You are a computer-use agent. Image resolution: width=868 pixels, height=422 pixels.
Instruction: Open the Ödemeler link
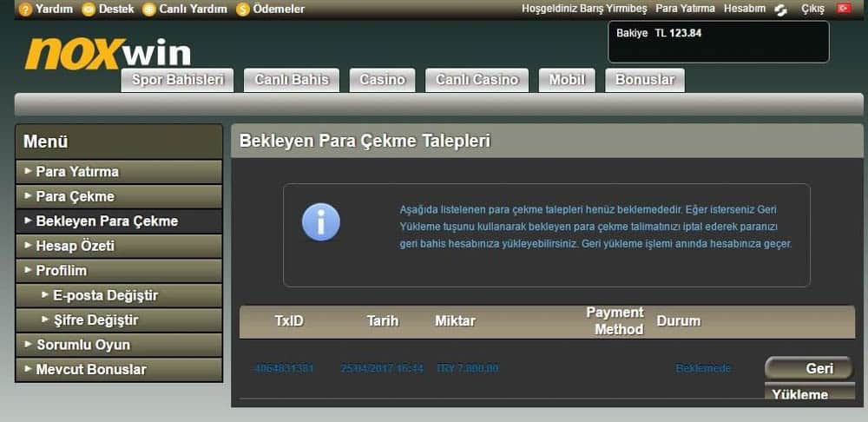[x=279, y=9]
